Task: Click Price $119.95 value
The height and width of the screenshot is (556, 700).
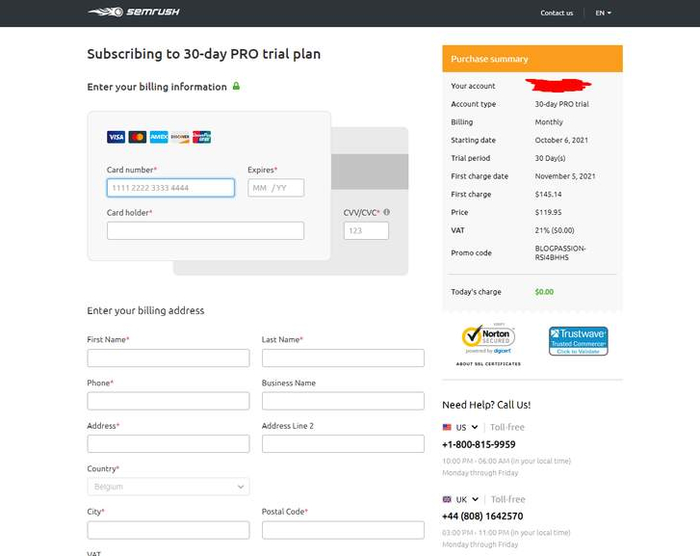Action: pyautogui.click(x=548, y=212)
